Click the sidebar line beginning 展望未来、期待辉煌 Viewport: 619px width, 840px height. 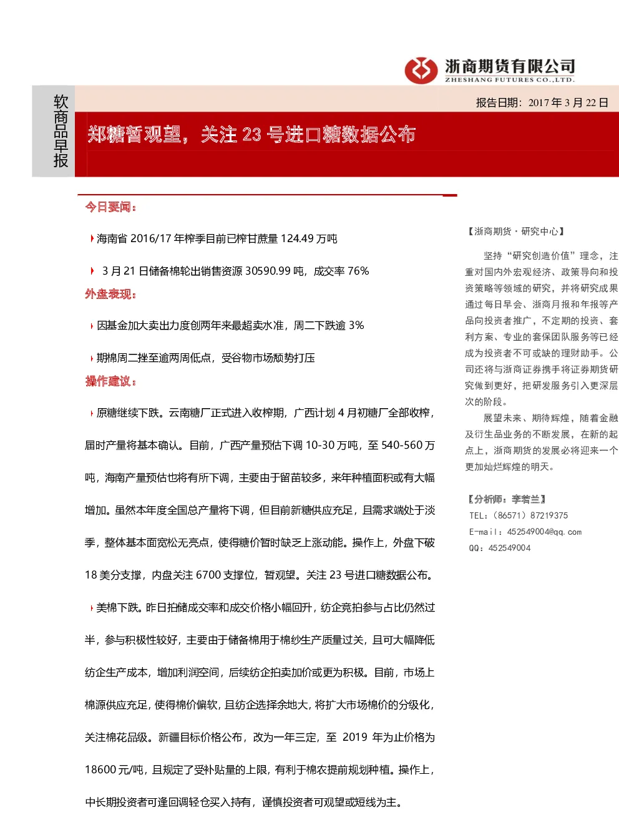pyautogui.click(x=550, y=418)
